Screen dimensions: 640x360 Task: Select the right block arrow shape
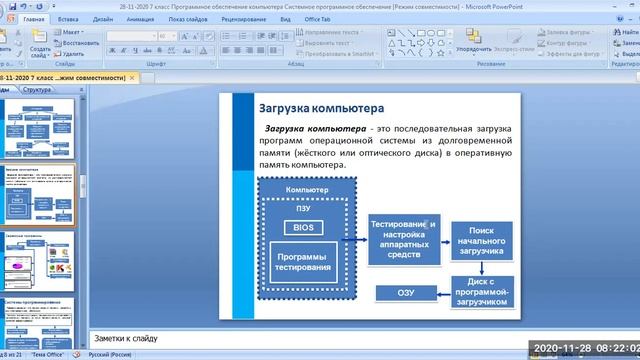[x=421, y=43]
